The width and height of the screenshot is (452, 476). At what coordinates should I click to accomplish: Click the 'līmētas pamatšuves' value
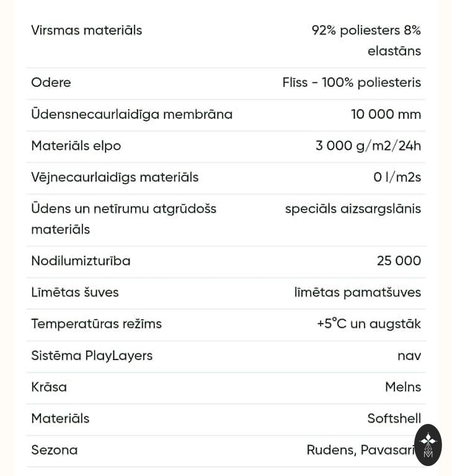click(358, 292)
